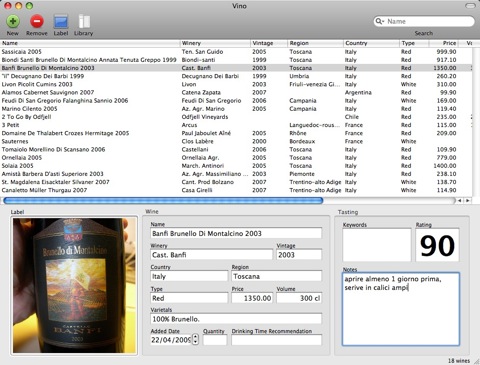Click the Rating field showing 90
The image size is (480, 365).
click(x=437, y=245)
